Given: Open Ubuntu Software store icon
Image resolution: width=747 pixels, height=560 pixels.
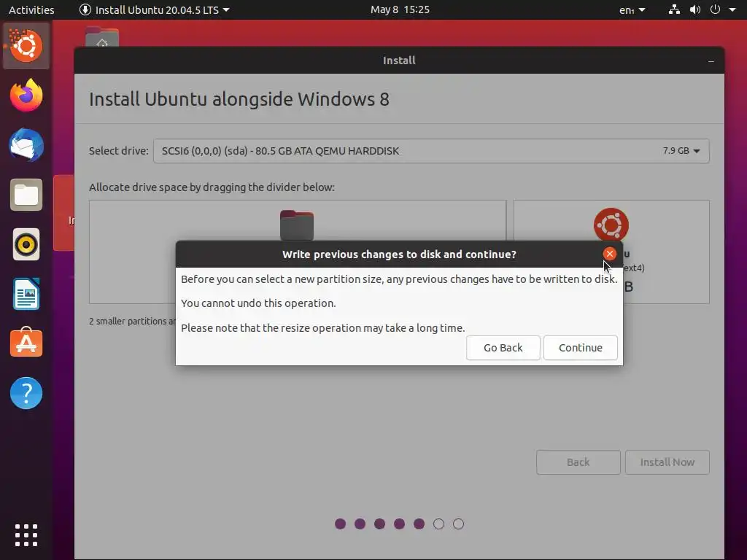Looking at the screenshot, I should point(26,343).
